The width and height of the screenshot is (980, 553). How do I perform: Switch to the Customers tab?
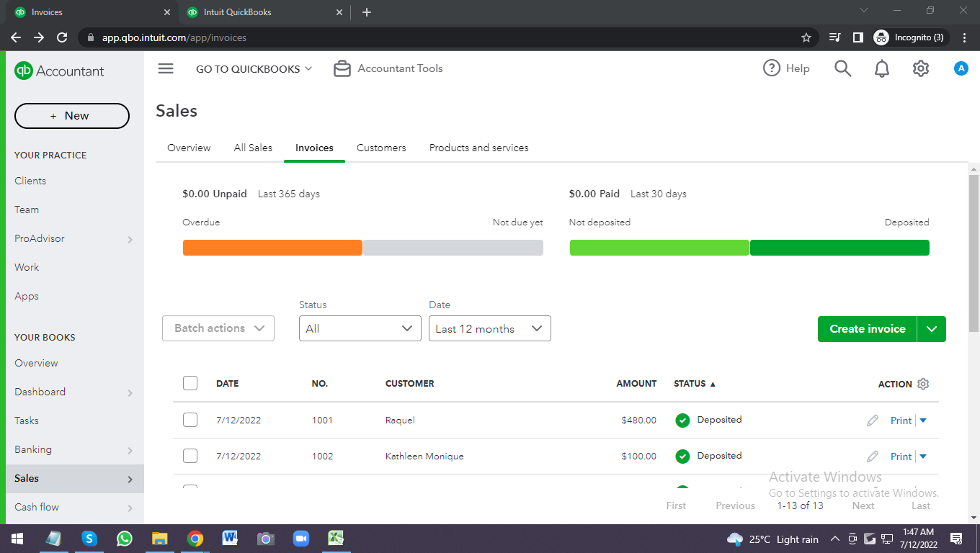click(x=381, y=148)
